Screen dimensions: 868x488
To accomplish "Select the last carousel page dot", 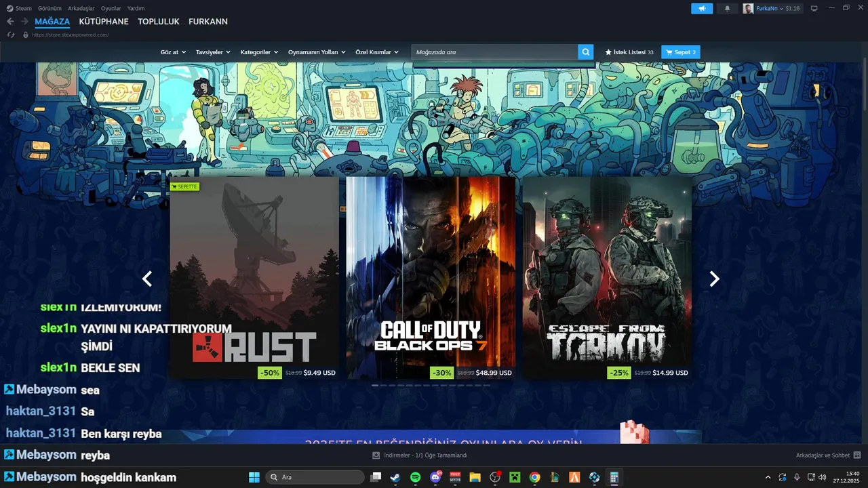I will 486,386.
